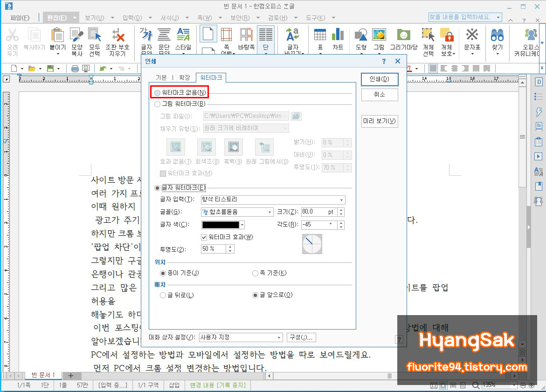546x392 pixels.
Task: Open the 그리기마당 drawing gallery icon
Action: pos(404,35)
